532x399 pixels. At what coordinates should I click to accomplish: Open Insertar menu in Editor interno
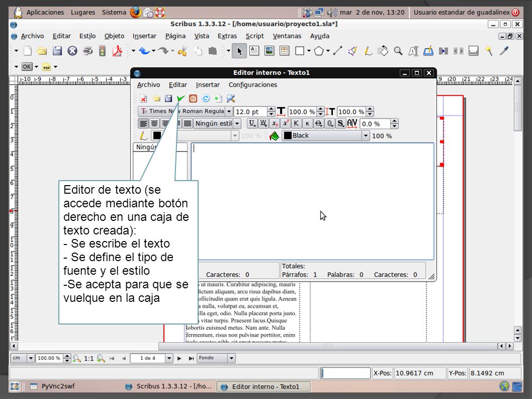coord(208,85)
